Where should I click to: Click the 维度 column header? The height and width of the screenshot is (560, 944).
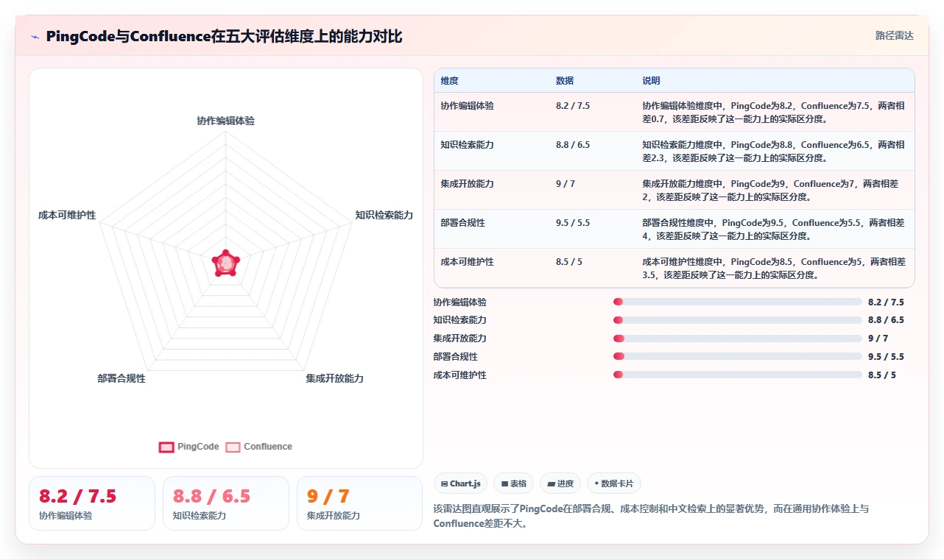coord(449,81)
